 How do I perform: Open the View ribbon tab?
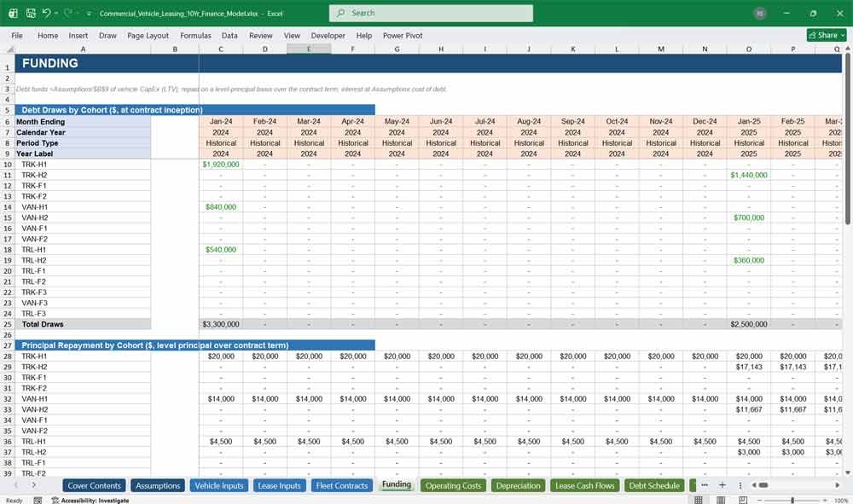tap(292, 35)
